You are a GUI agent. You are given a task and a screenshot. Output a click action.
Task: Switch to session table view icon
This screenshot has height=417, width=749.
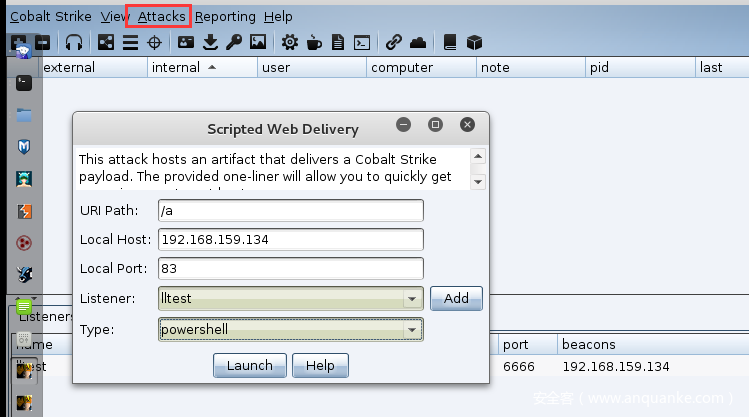pyautogui.click(x=130, y=43)
